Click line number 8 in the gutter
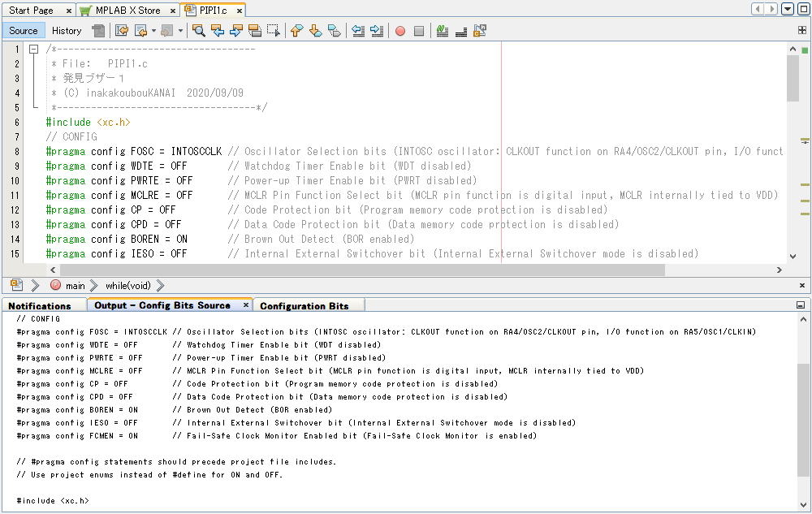 click(16, 152)
